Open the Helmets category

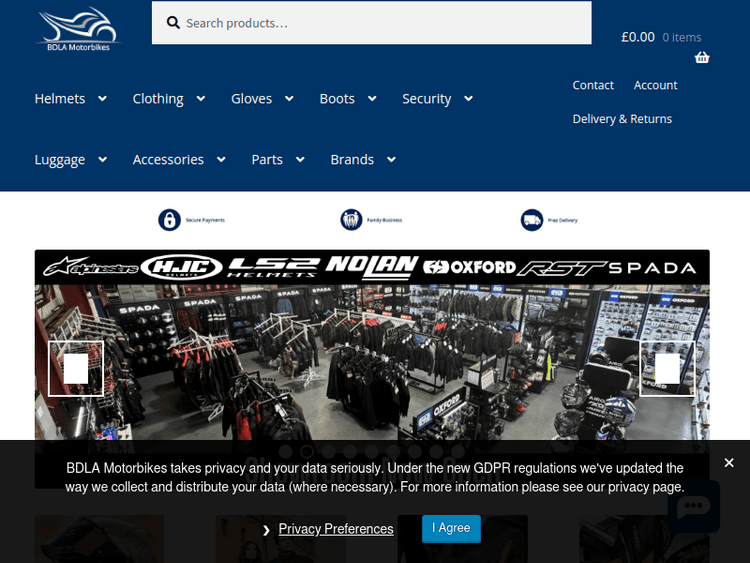(x=60, y=99)
